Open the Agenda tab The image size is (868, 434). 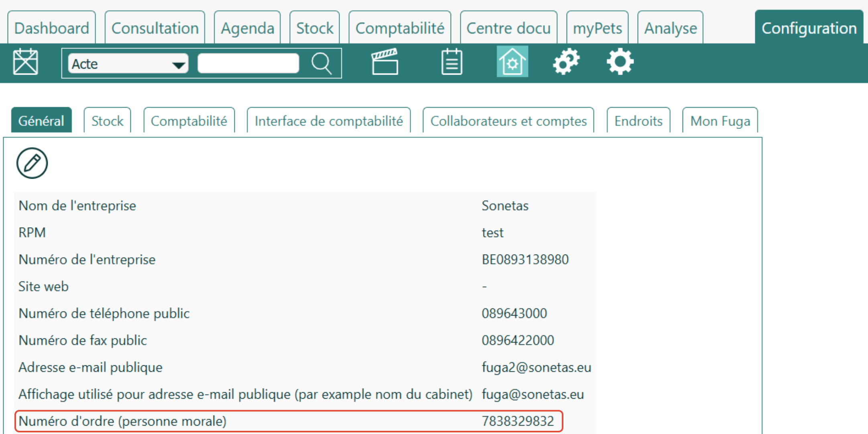(247, 28)
